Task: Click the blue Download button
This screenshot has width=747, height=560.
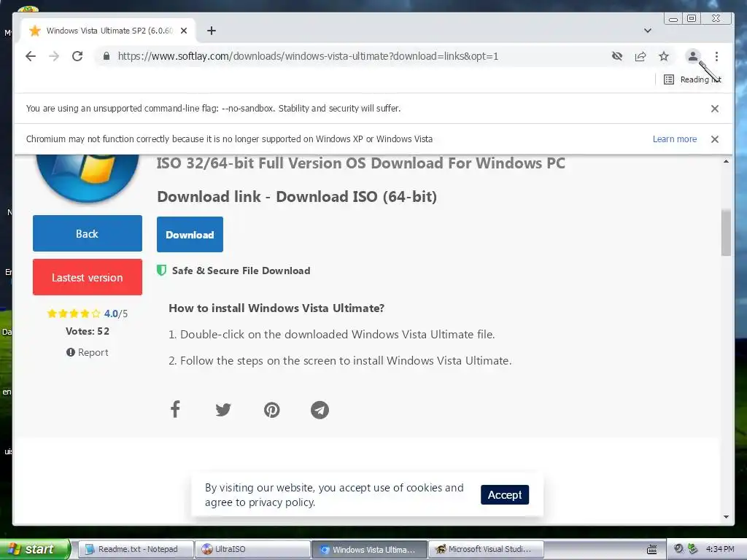Action: pos(190,234)
